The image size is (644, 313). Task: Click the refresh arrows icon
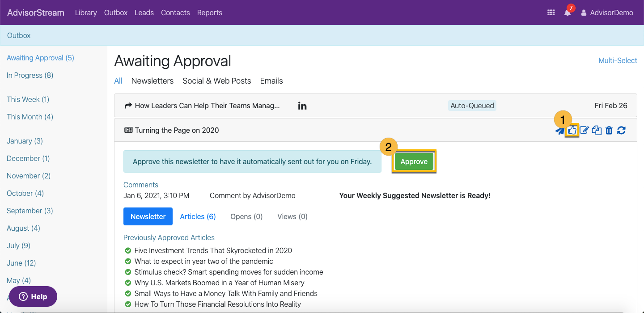[621, 130]
